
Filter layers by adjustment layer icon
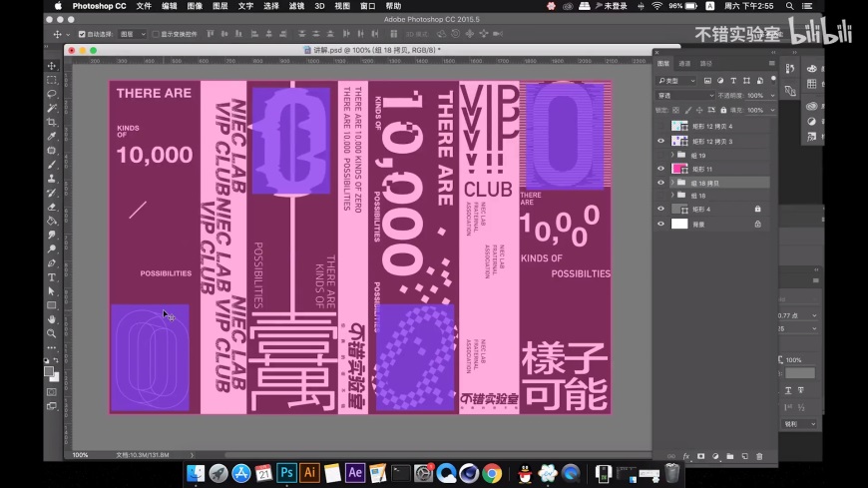click(x=720, y=81)
